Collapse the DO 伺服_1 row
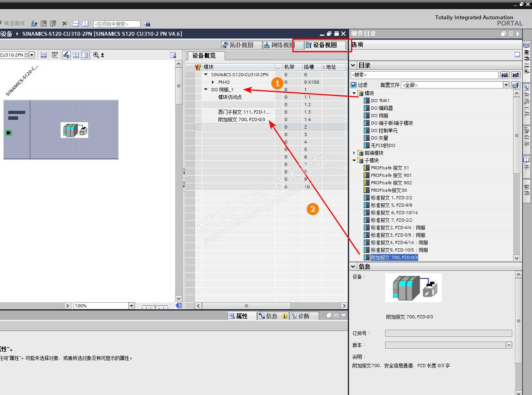The image size is (532, 395). tap(206, 90)
